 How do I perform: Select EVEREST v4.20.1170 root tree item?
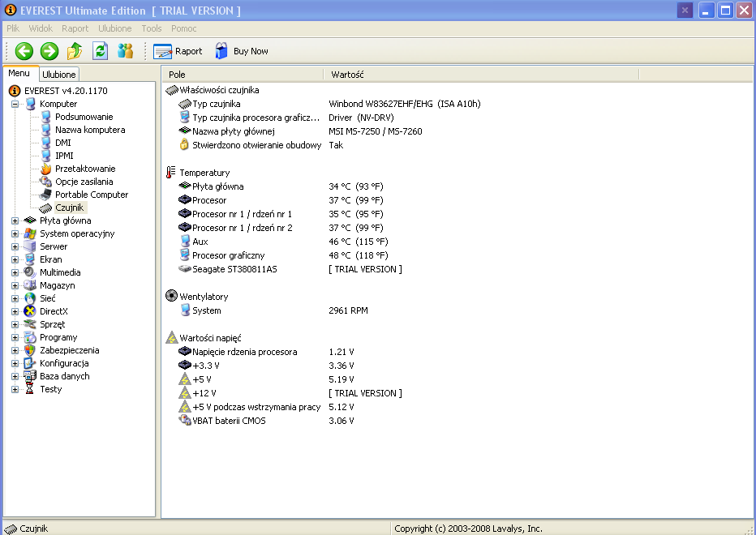(x=66, y=91)
